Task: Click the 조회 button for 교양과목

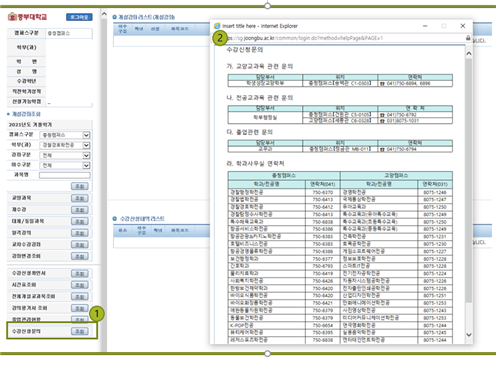Action: tap(80, 198)
